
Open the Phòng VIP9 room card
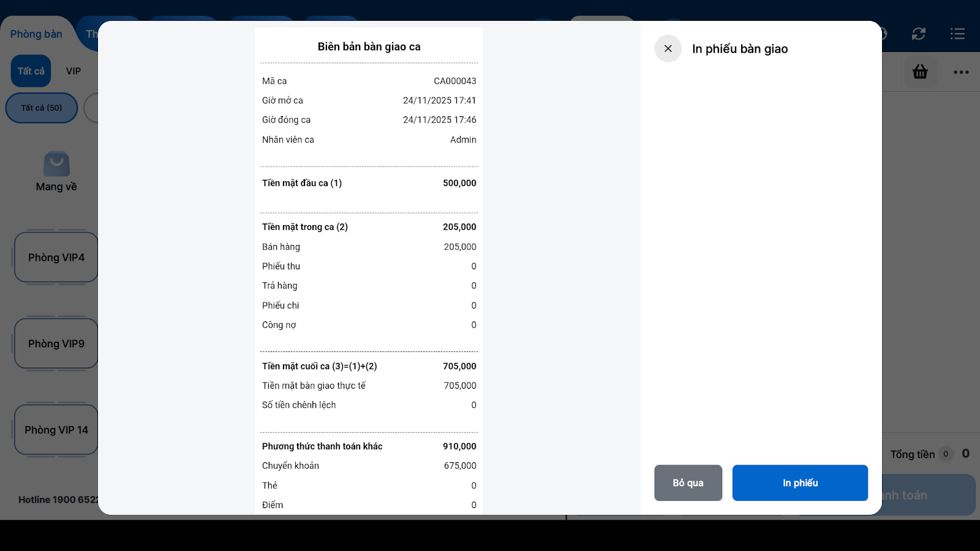point(56,344)
